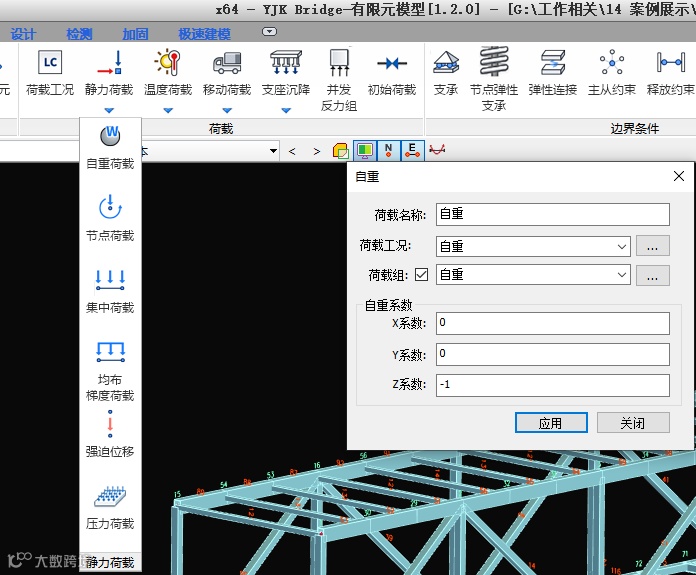Click the Y系数 input field
Viewport: 696px width, 575px height.
(553, 354)
